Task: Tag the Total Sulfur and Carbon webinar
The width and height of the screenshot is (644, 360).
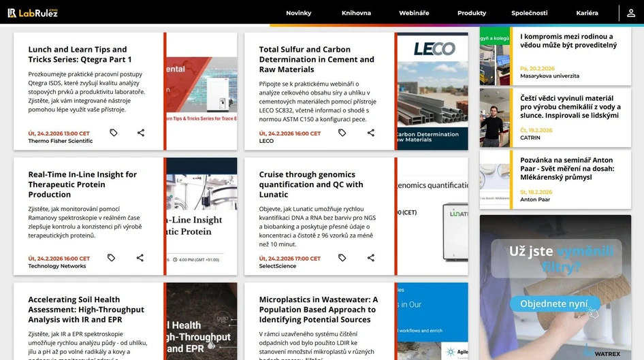Action: coord(342,133)
